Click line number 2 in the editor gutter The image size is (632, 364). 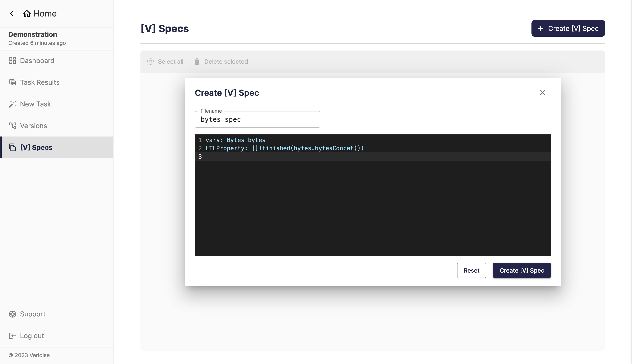pos(200,148)
